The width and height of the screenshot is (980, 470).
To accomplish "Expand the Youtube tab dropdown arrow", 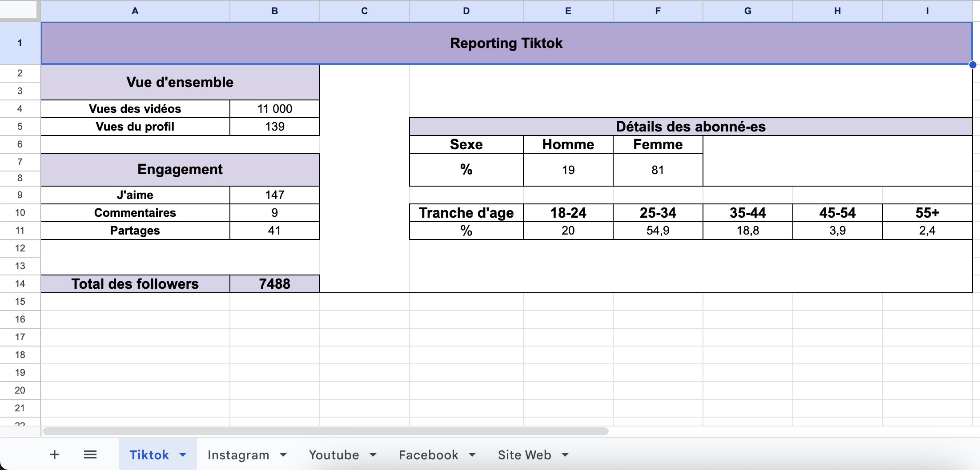I will [x=373, y=455].
